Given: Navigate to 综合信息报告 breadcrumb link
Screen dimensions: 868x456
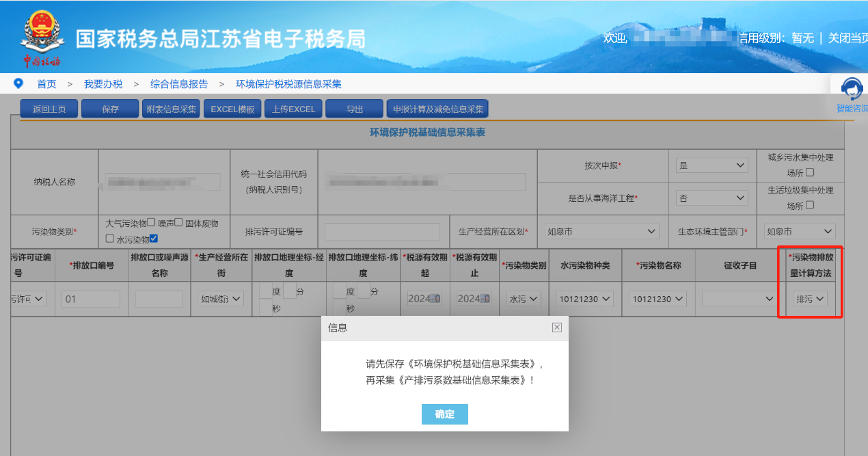Looking at the screenshot, I should click(179, 84).
